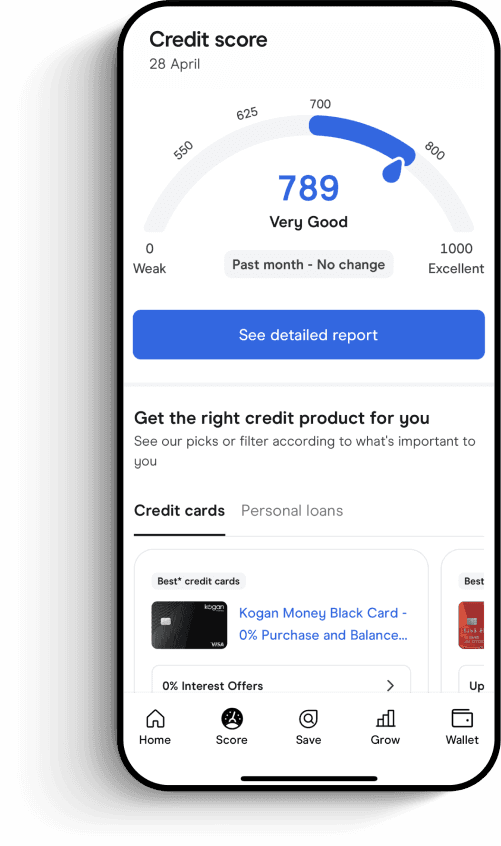Image resolution: width=501 pixels, height=846 pixels.
Task: Click the Kogan black card image
Action: point(189,625)
